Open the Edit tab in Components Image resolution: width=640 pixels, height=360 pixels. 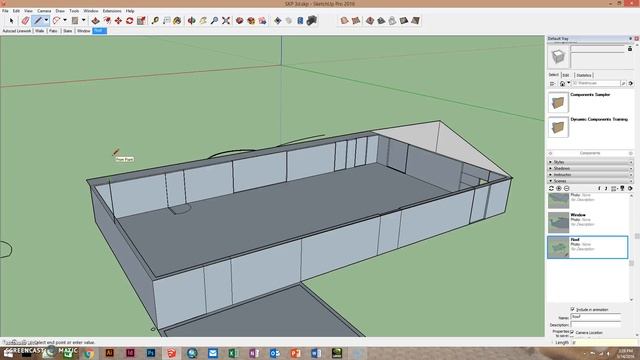click(566, 75)
